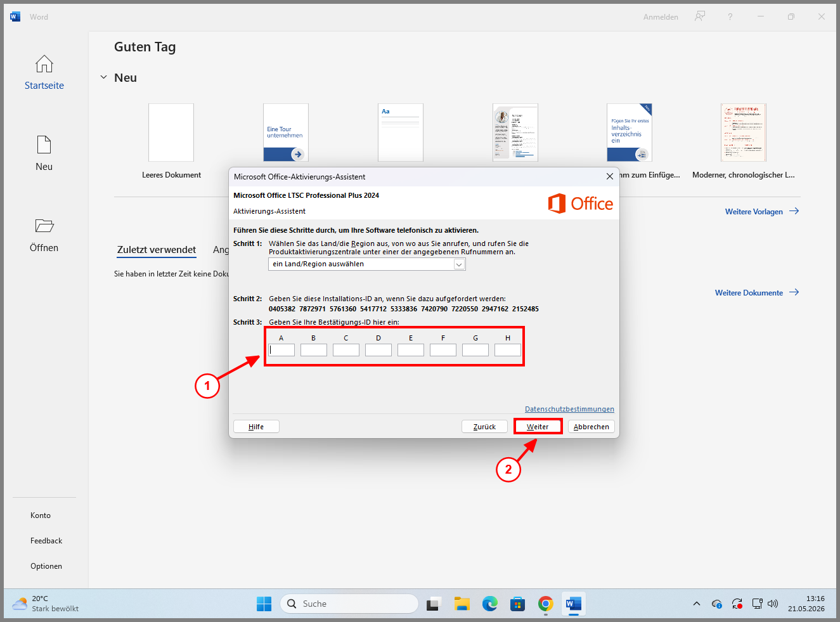Viewport: 840px width, 622px height.
Task: Open the Öffnen folder icon in sidebar
Action: point(44,226)
